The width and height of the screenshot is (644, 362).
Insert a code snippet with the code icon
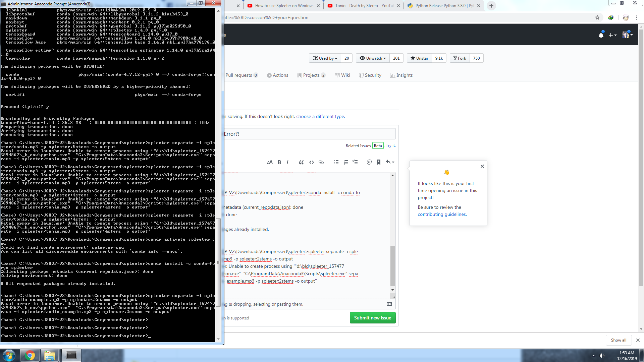tap(311, 162)
